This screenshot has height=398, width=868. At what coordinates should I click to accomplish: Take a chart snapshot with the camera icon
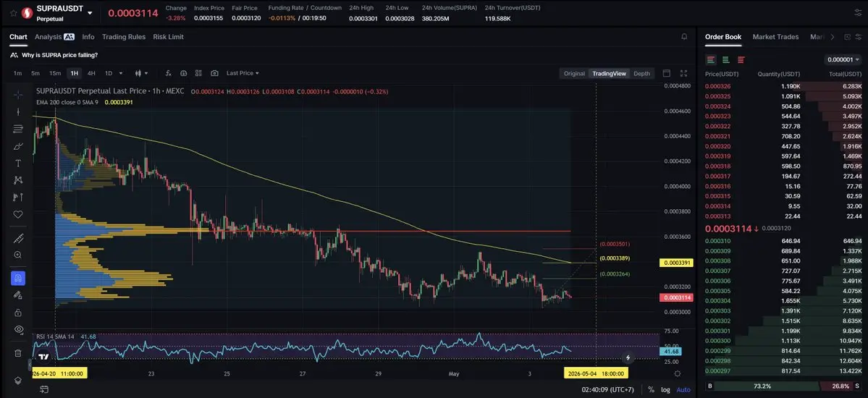click(214, 73)
